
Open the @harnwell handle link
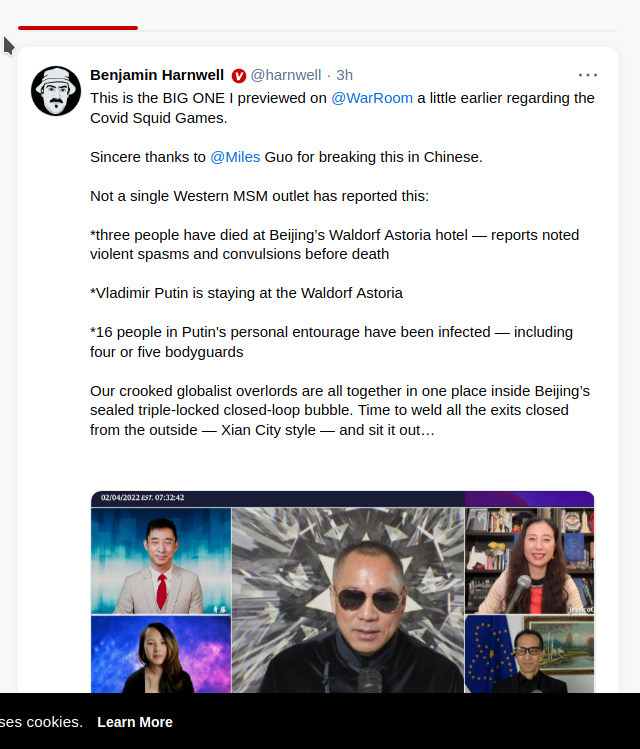(x=286, y=75)
